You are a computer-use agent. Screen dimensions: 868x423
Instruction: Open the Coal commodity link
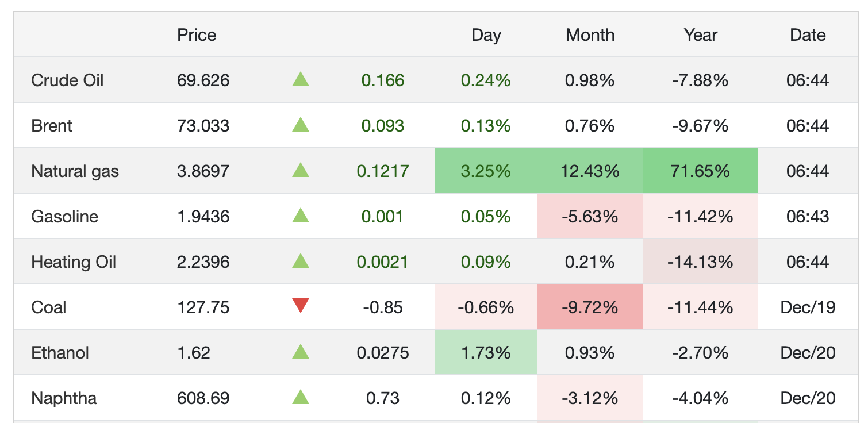pos(49,307)
